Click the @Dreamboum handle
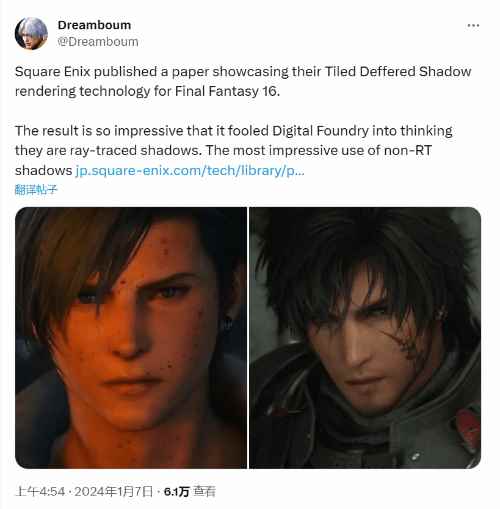This screenshot has width=500, height=509. point(98,42)
